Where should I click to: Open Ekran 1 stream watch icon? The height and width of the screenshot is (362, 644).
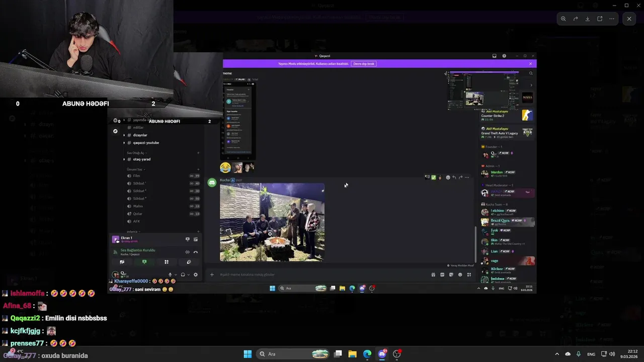[x=188, y=239]
